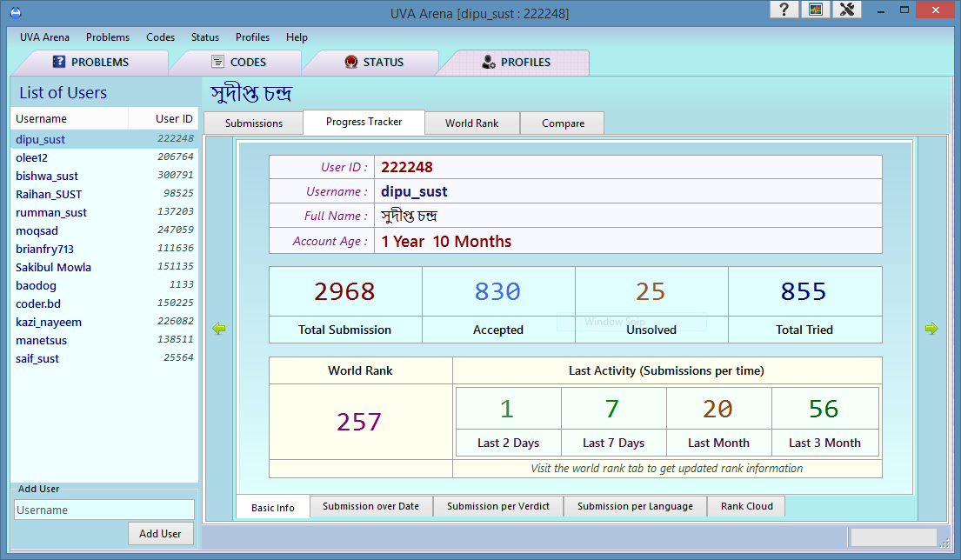
Task: Select user saif_sust in the list
Action: pyautogui.click(x=104, y=358)
